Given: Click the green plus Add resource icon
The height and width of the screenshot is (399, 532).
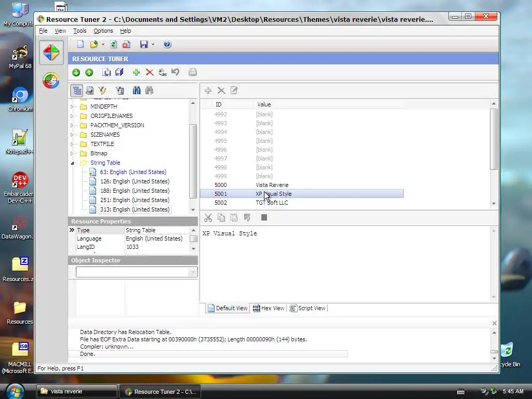Looking at the screenshot, I should coord(136,72).
